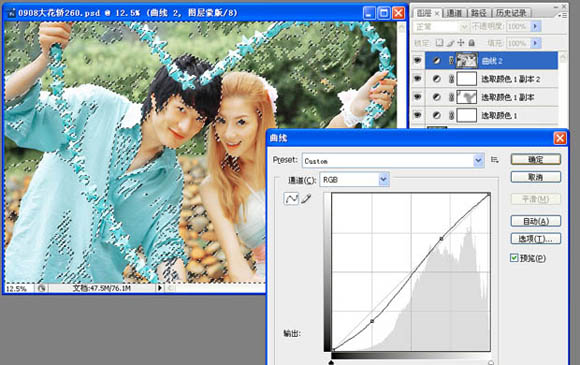This screenshot has width=580, height=365.
Task: Click the 取消 cancel button
Action: [536, 177]
